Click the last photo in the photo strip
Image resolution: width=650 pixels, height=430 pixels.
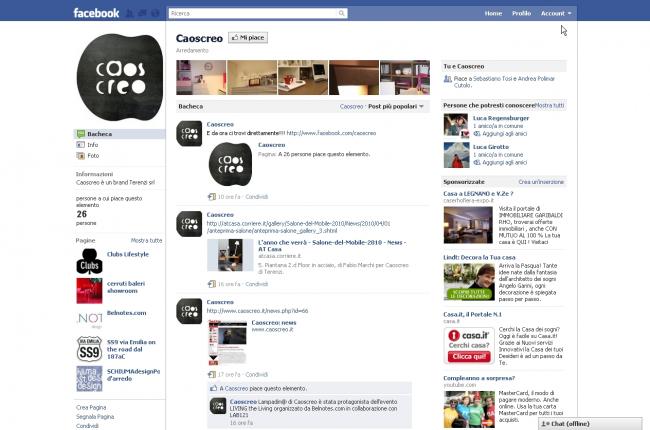tap(405, 78)
